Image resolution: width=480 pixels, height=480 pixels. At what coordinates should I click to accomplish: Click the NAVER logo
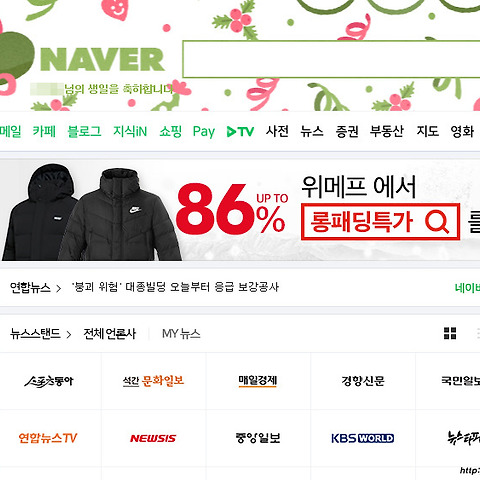(x=103, y=59)
